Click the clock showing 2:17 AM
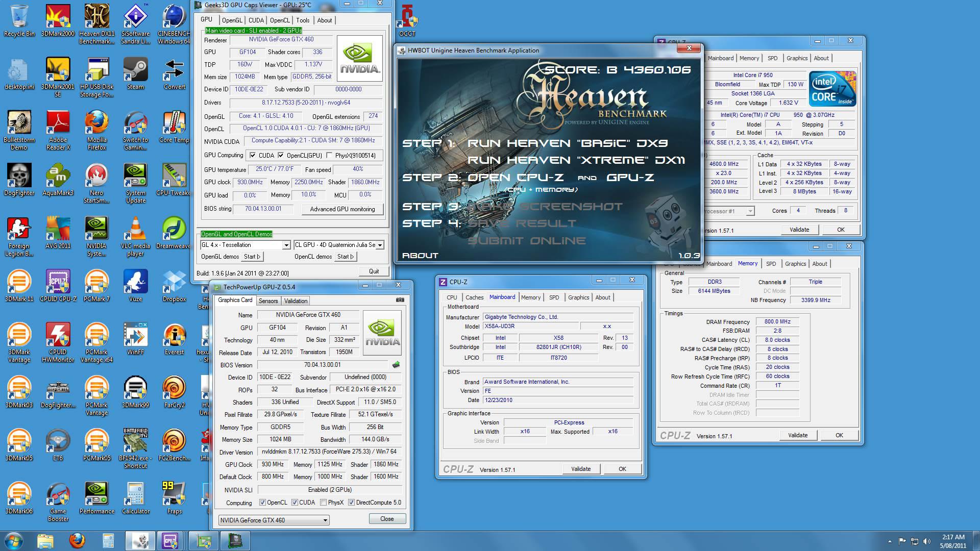Viewport: 980px width, 551px height. point(953,537)
